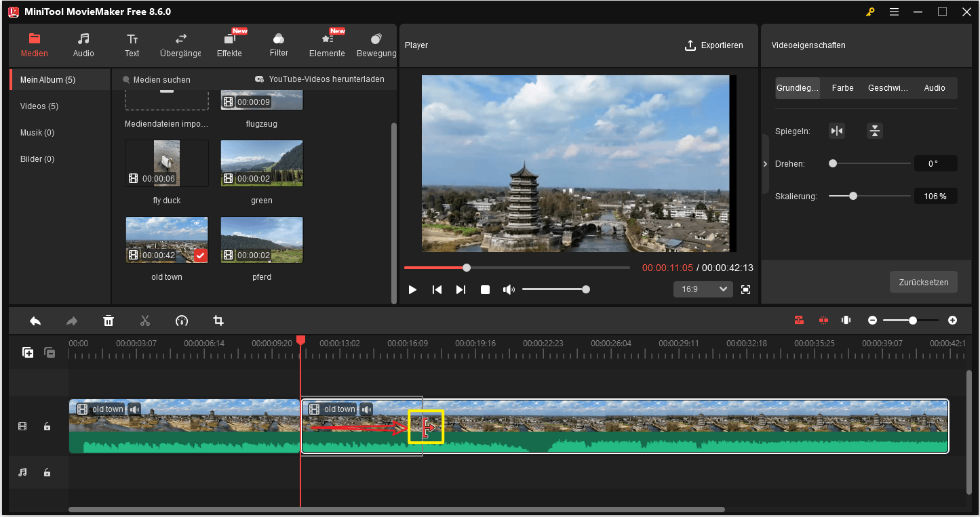
Task: Open the speed control (speedometer) tool
Action: pos(182,320)
